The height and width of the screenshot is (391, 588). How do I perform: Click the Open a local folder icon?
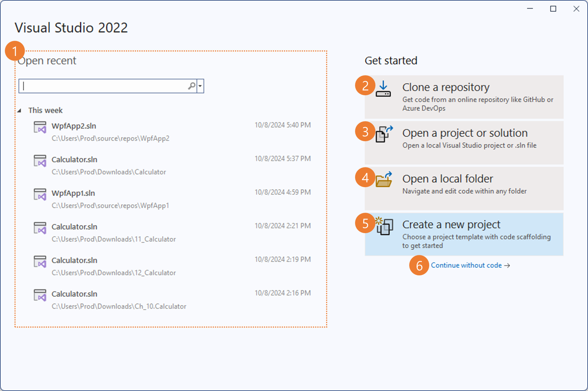pos(384,179)
